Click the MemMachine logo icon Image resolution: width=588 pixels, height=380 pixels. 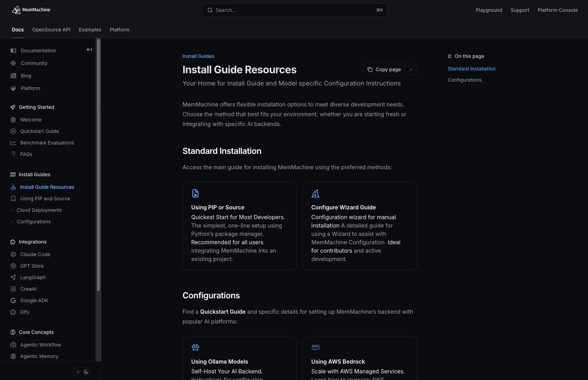click(x=16, y=9)
